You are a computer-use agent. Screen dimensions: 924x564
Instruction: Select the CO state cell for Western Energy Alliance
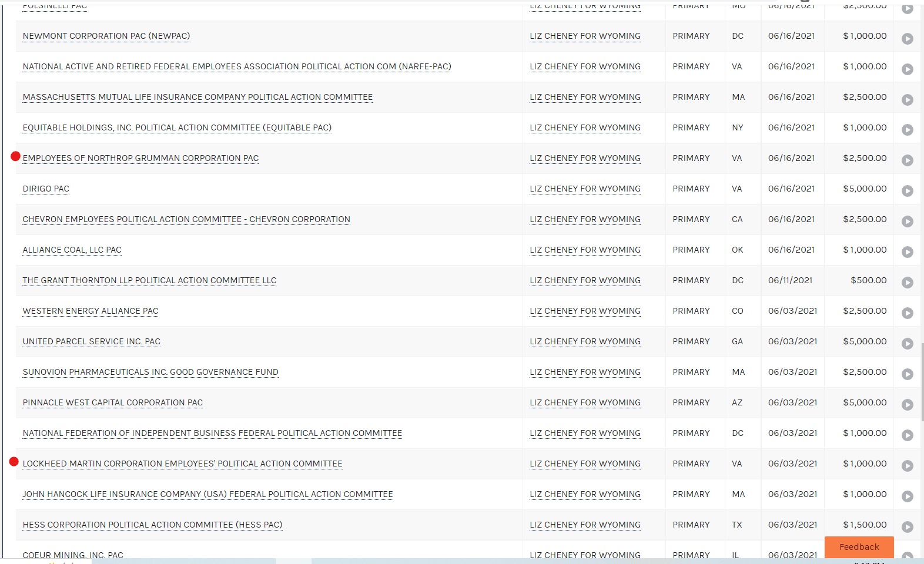(738, 311)
